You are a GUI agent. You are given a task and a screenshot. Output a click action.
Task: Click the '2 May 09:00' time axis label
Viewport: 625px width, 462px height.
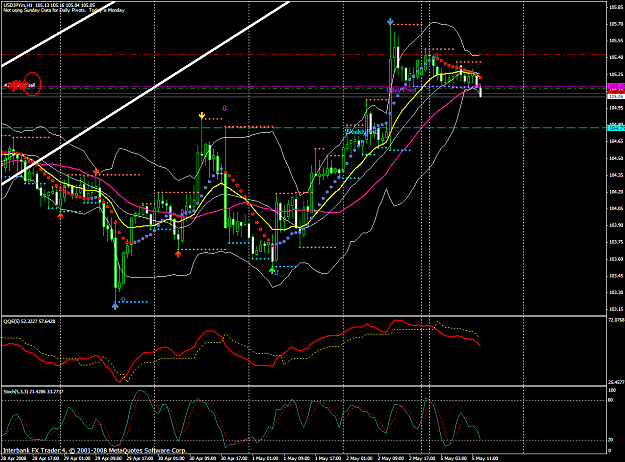(391, 458)
